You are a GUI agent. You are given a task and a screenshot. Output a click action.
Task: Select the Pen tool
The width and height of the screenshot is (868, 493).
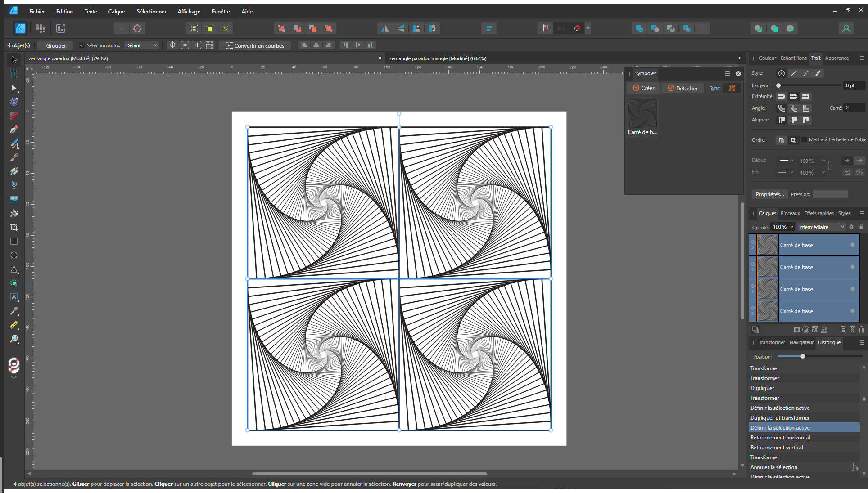click(14, 130)
